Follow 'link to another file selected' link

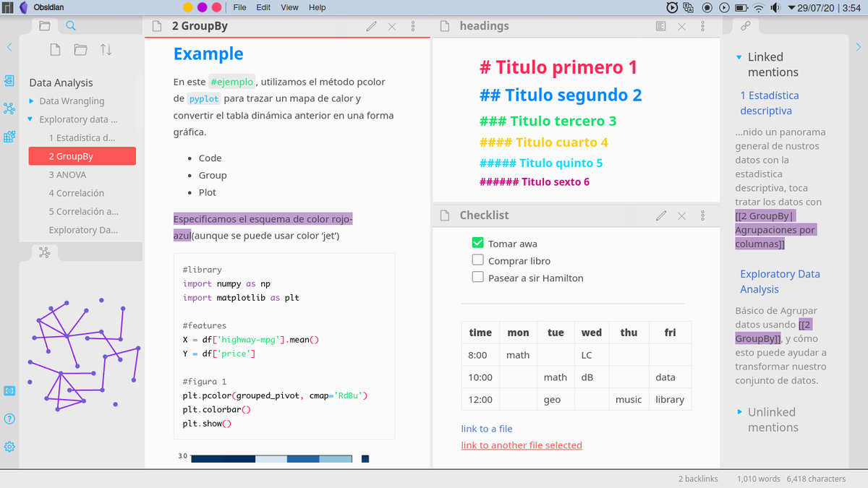pyautogui.click(x=522, y=445)
